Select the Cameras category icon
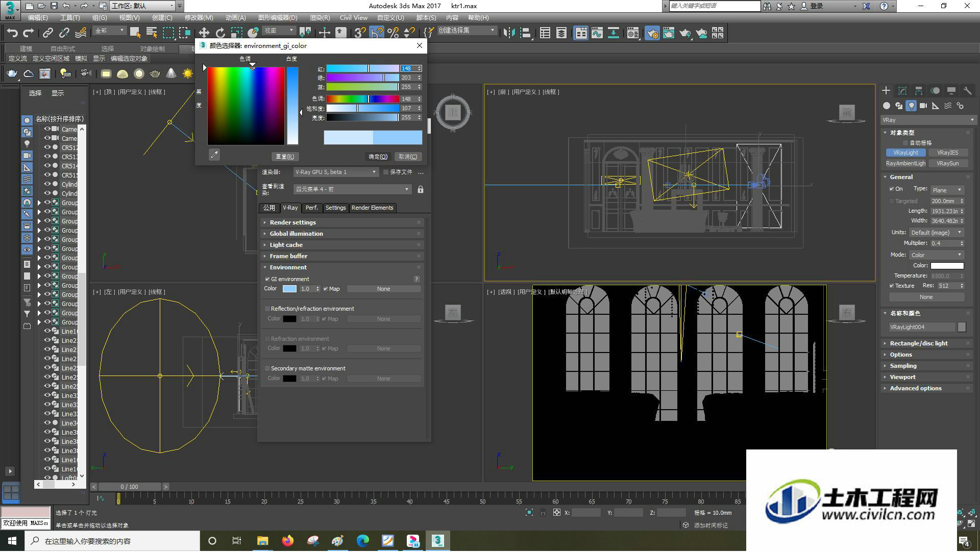The image size is (980, 552). pos(923,106)
